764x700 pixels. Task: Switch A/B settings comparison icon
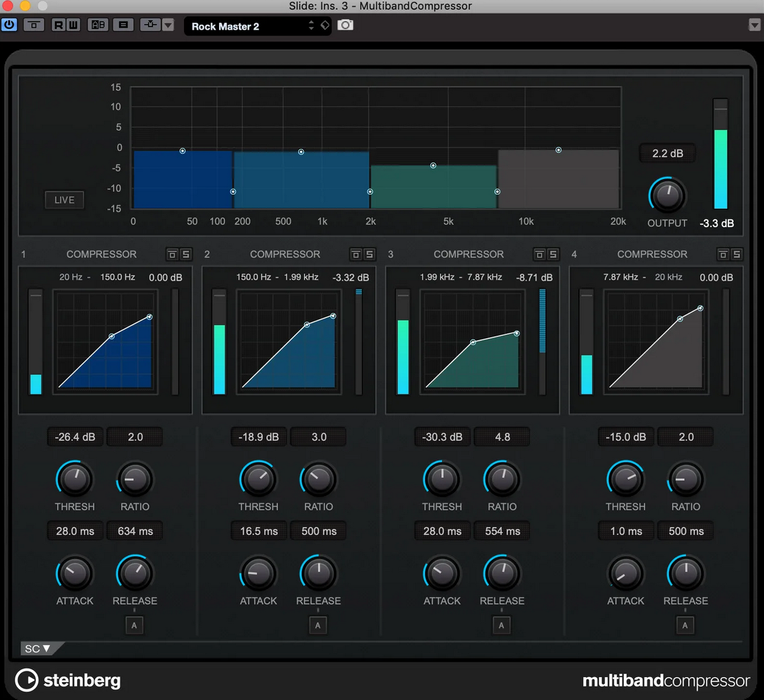98,25
